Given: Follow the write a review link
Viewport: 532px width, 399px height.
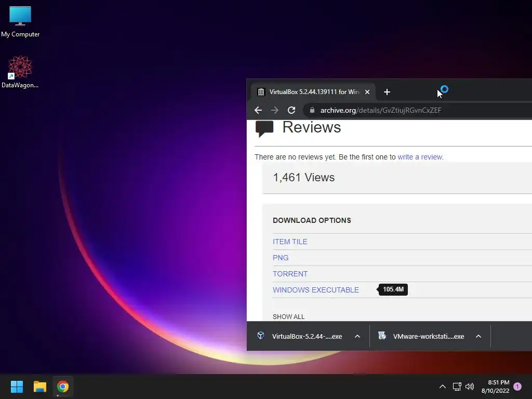Looking at the screenshot, I should [420, 157].
